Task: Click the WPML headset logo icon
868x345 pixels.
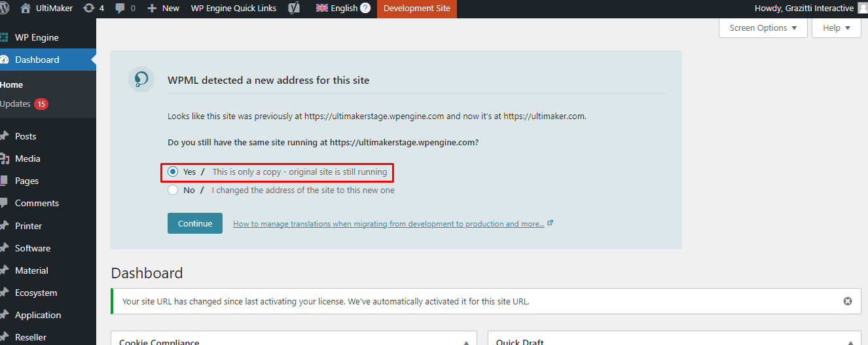Action: [x=141, y=79]
